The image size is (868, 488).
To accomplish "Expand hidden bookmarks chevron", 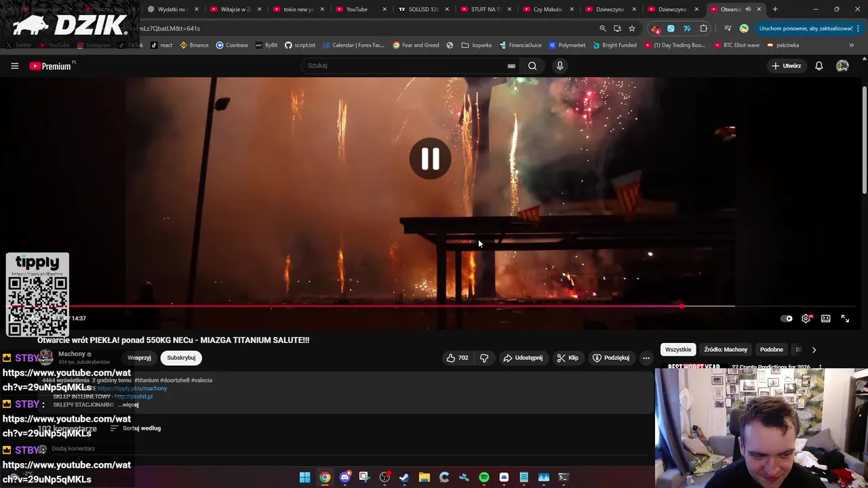I will point(852,45).
